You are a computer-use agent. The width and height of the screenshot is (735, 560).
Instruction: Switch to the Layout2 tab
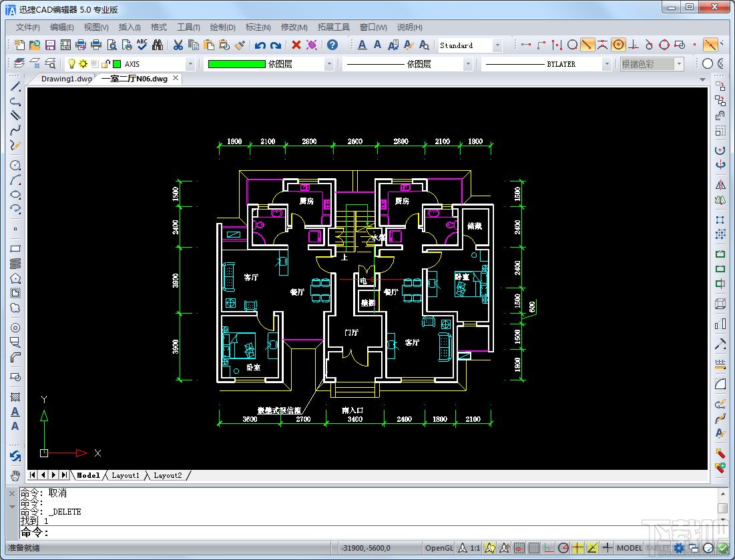168,475
